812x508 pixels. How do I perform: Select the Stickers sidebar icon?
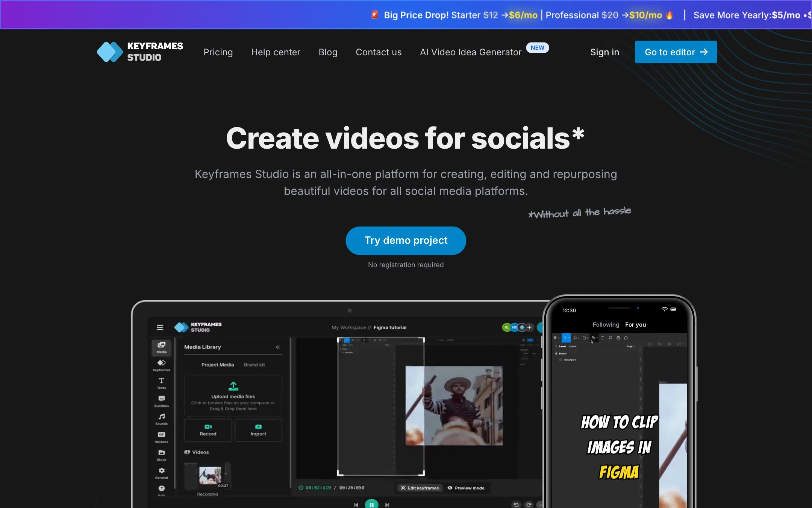point(162,437)
